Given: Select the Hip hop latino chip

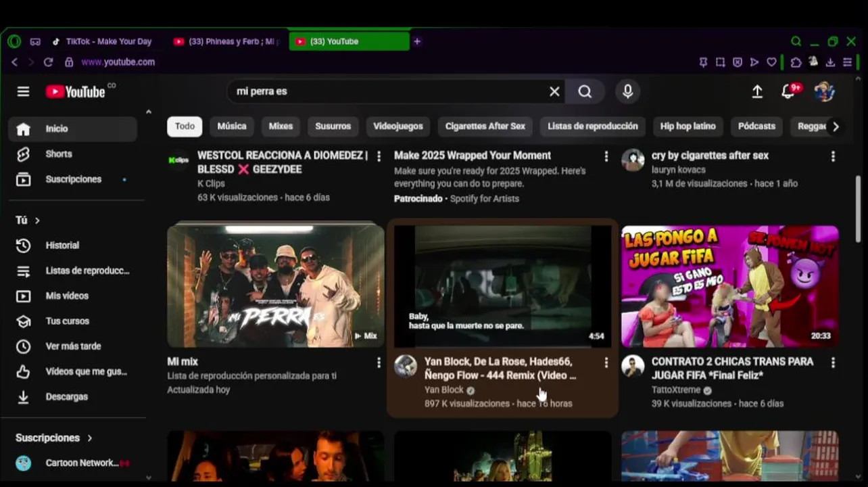Looking at the screenshot, I should click(x=688, y=126).
